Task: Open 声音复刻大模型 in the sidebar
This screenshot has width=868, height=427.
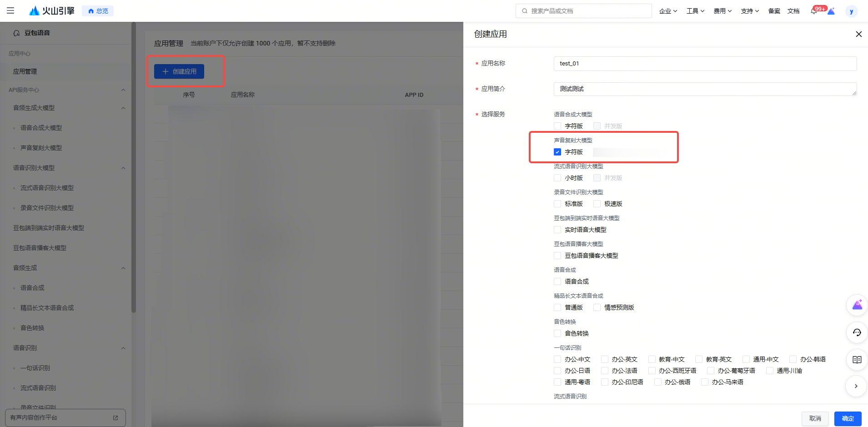Action: (41, 148)
